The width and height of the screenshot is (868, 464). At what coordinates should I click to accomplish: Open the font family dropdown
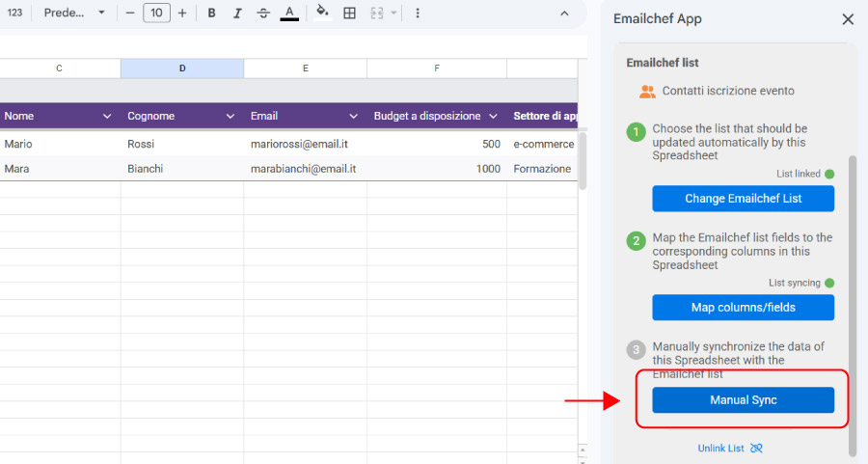[74, 14]
